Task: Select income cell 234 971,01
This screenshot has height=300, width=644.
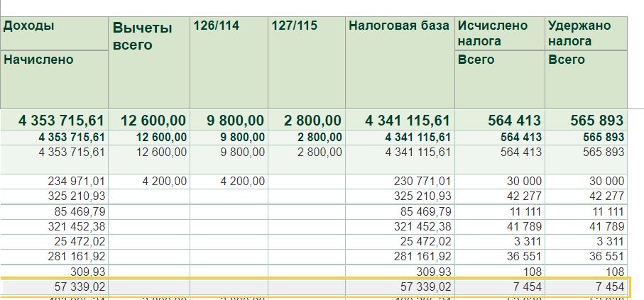Action: pyautogui.click(x=73, y=182)
